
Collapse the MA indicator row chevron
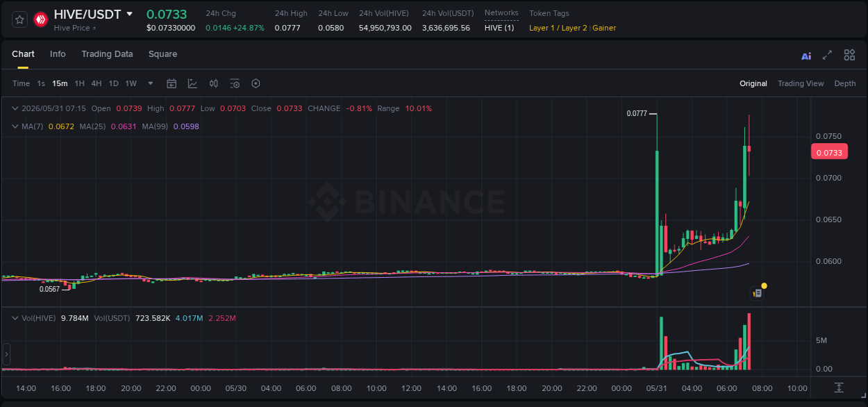coord(15,126)
